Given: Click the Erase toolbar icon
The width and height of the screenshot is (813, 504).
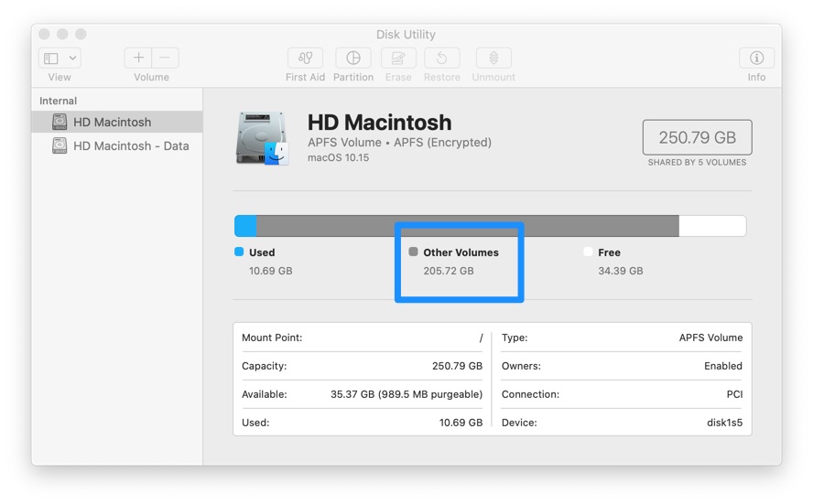Looking at the screenshot, I should pyautogui.click(x=398, y=58).
